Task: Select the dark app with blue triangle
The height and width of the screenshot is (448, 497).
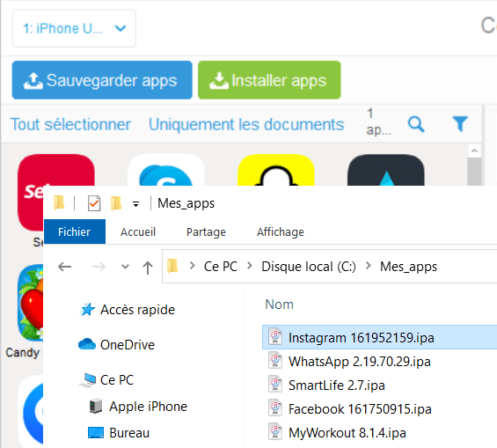Action: (386, 170)
